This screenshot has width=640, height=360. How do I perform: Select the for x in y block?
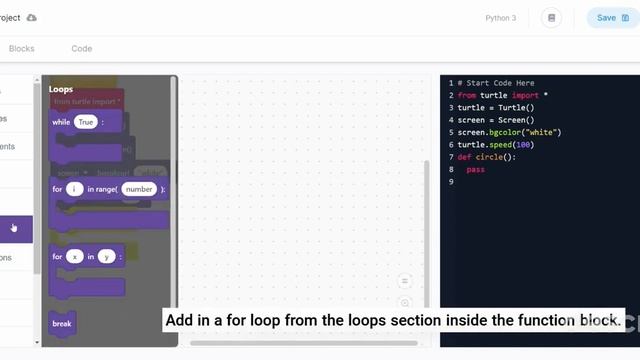(87, 271)
